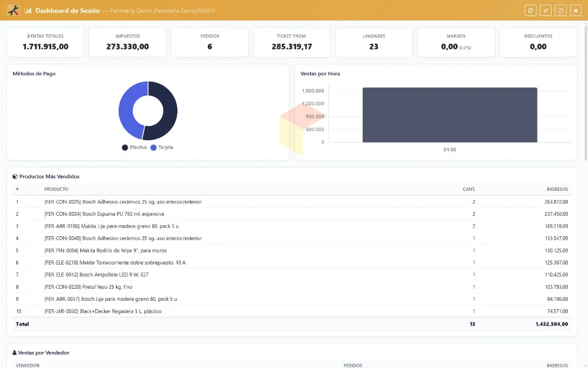The width and height of the screenshot is (588, 368).
Task: Click the income value 263.872,00
Action: click(x=556, y=202)
